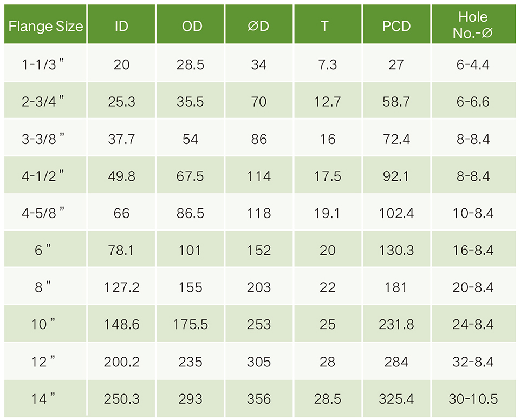Click the ID value 250.3
Screen dimensions: 520x420
122,399
